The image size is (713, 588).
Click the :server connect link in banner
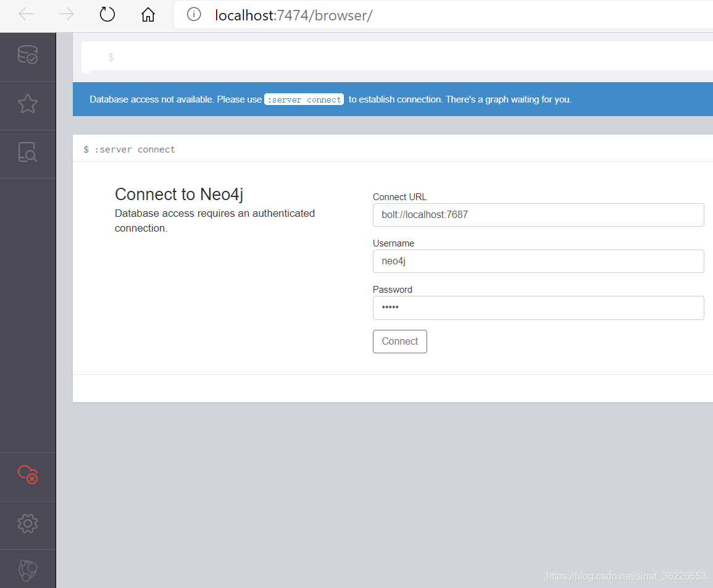tap(304, 99)
